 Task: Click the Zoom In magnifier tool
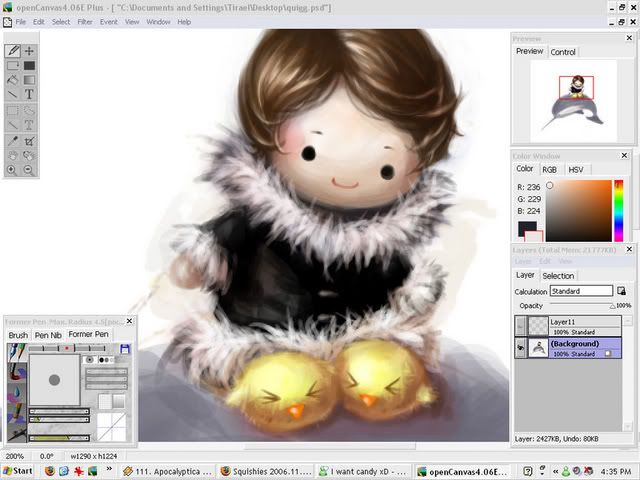[12, 170]
